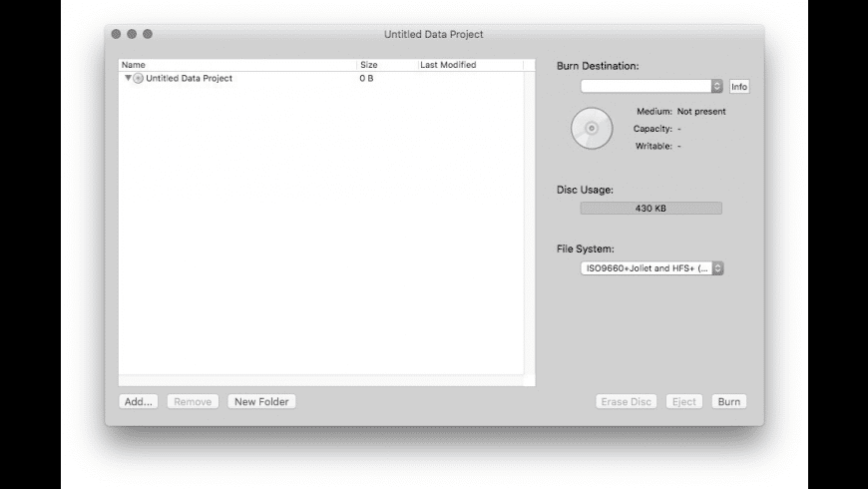Click the Disc Usage 430 KB bar

tap(651, 209)
